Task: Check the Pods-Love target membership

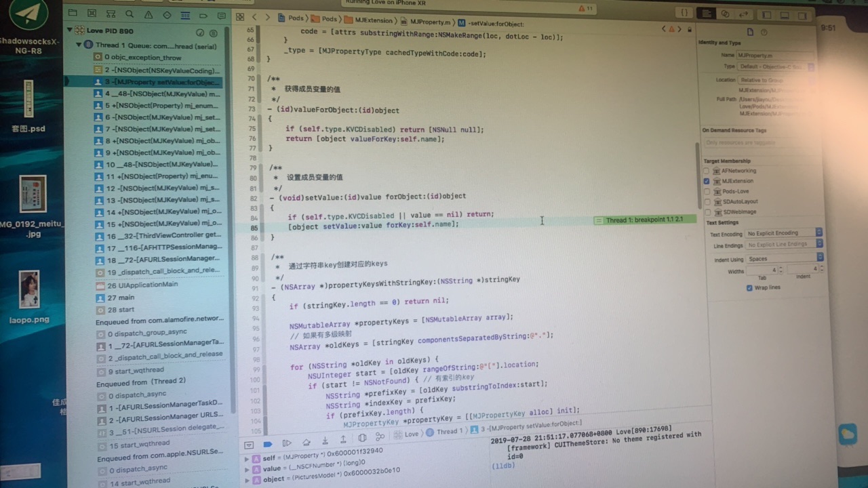Action: [x=707, y=192]
